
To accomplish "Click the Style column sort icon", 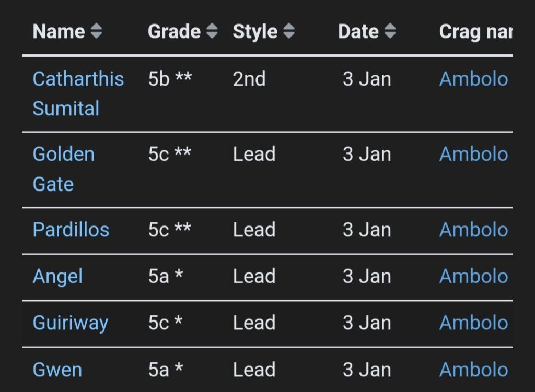I will pyautogui.click(x=289, y=32).
